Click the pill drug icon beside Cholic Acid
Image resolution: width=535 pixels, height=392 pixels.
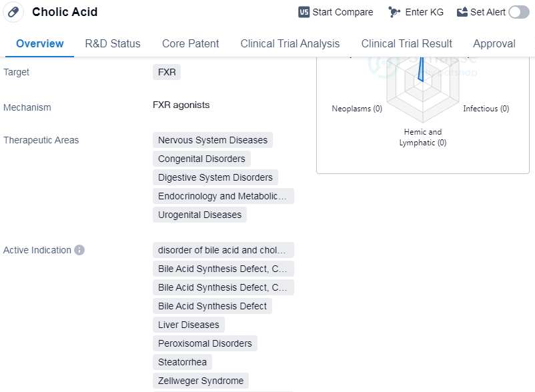coord(13,12)
